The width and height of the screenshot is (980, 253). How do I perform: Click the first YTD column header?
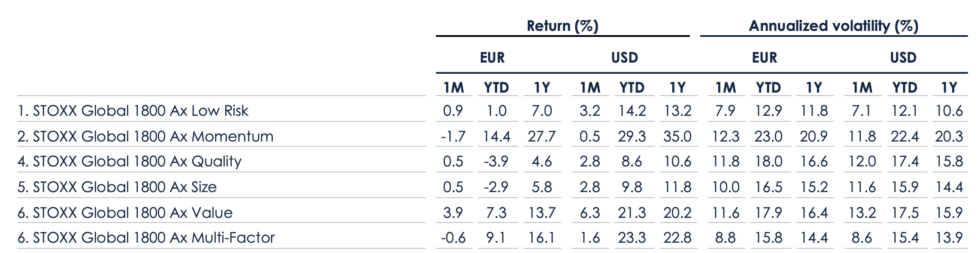[x=496, y=88]
